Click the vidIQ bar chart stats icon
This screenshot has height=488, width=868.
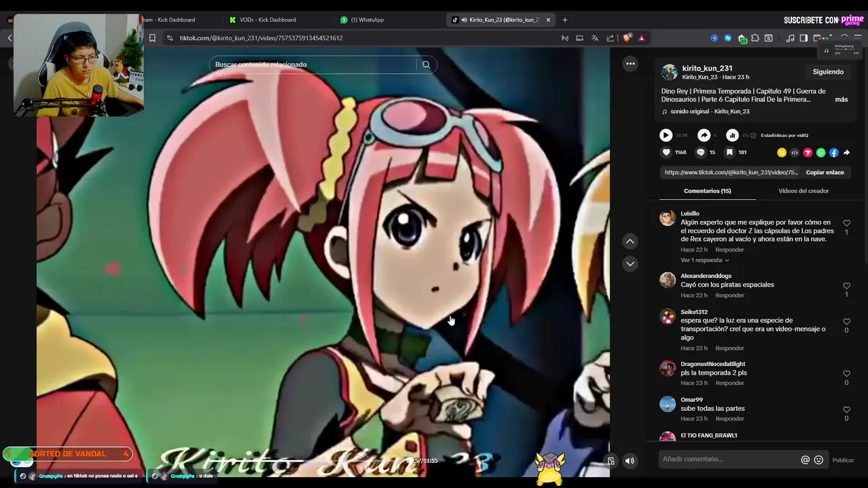pyautogui.click(x=732, y=135)
